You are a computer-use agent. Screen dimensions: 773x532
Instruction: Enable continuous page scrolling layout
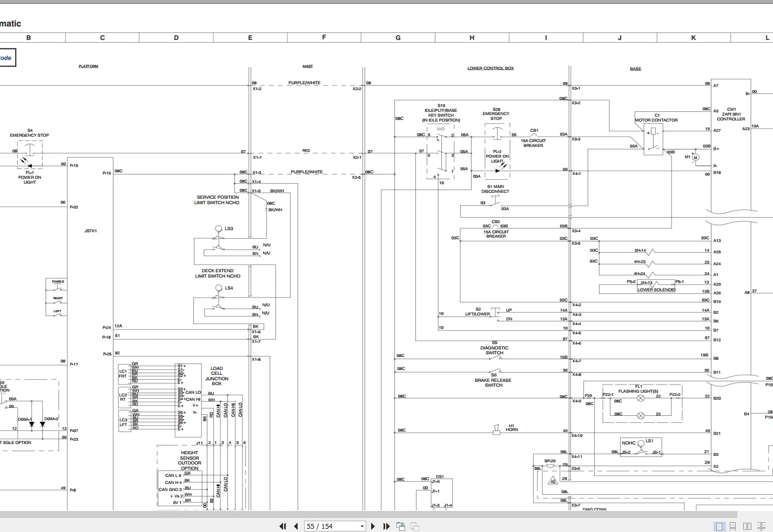733,526
